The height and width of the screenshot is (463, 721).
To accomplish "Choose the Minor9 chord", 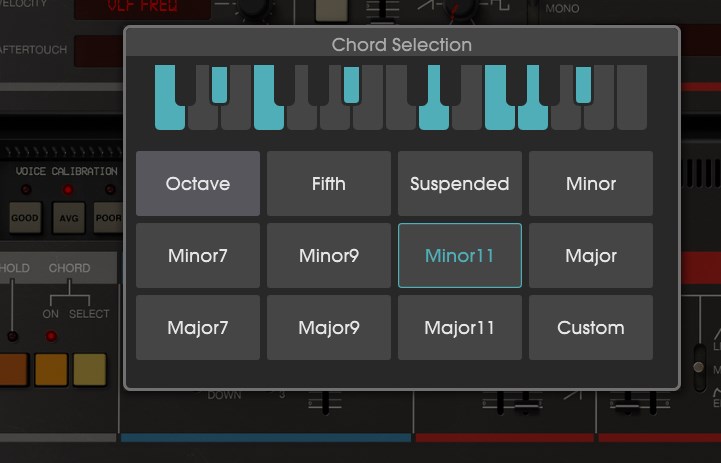I will tap(329, 256).
